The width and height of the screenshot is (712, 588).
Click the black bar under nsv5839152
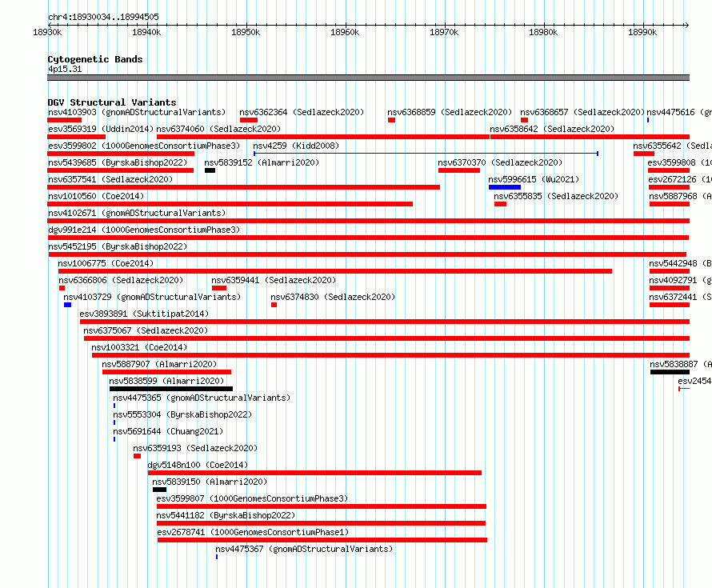coord(210,170)
